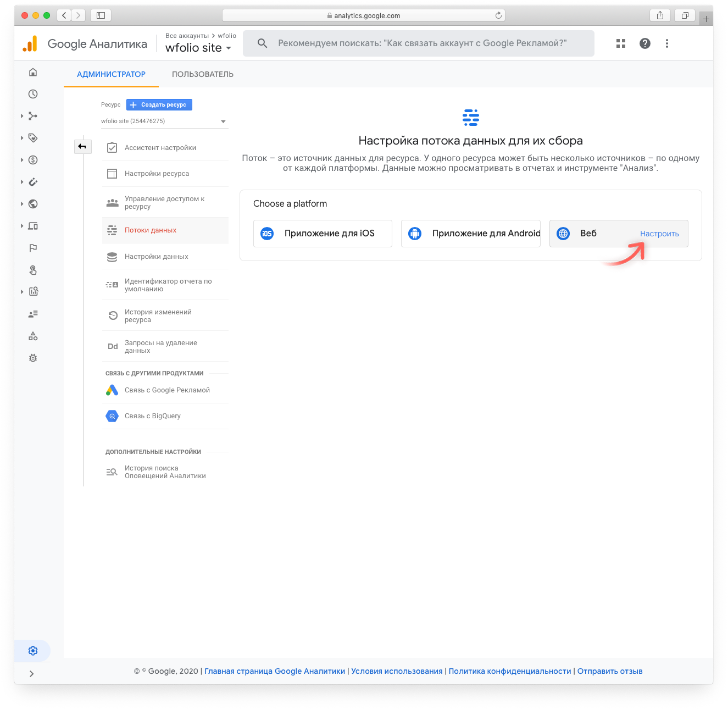Click the Отправить отзыв link
The height and width of the screenshot is (709, 728).
(610, 671)
